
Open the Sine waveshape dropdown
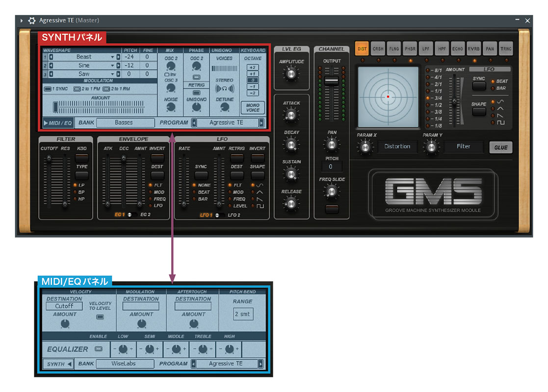click(112, 65)
